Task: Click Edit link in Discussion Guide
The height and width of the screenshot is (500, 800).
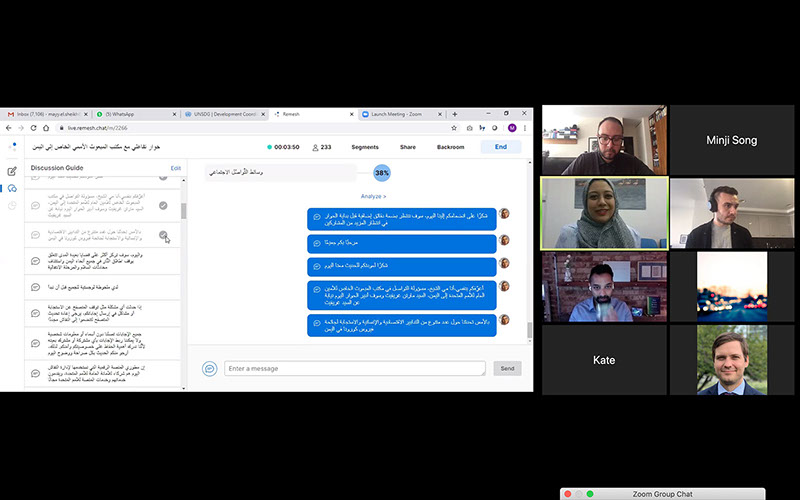Action: [x=176, y=168]
